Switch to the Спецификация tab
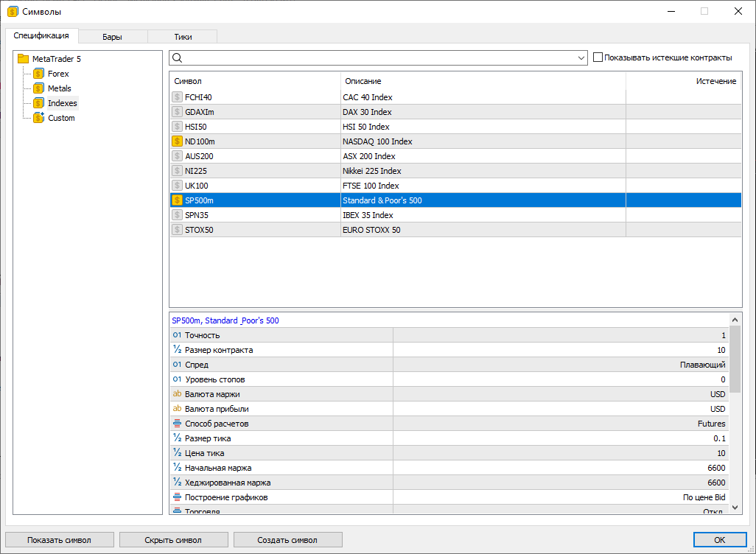 click(x=41, y=35)
